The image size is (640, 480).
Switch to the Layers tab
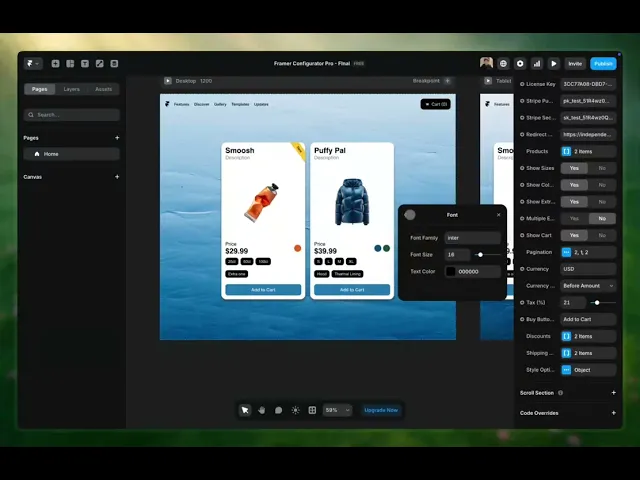pos(71,89)
